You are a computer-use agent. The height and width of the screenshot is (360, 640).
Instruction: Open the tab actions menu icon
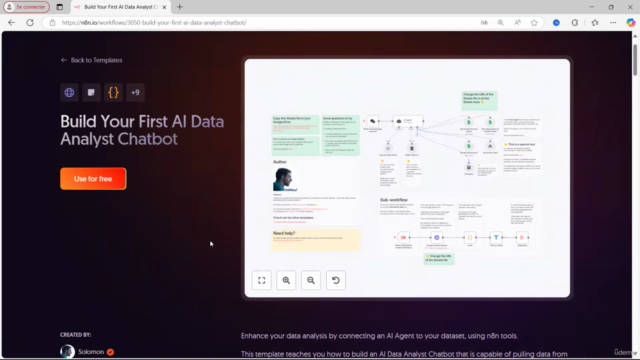[60, 7]
